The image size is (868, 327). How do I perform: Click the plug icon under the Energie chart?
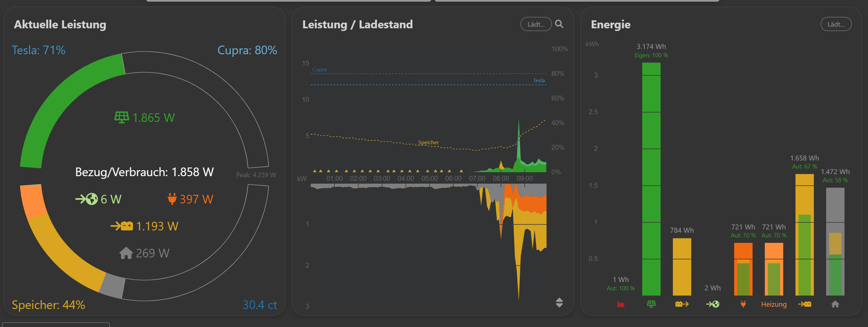pos(743,304)
